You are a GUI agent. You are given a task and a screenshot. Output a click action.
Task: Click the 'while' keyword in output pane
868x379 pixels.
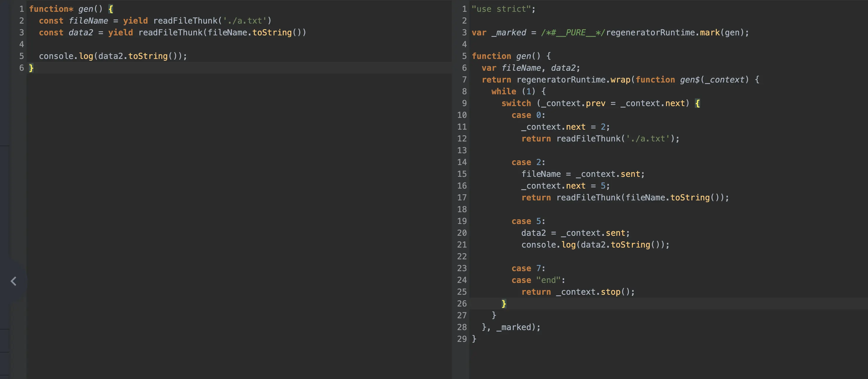(x=503, y=91)
